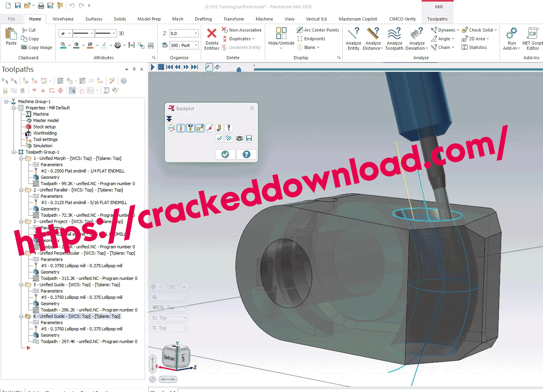
Task: Expand the Backplot dialog options chevron
Action: point(169,118)
